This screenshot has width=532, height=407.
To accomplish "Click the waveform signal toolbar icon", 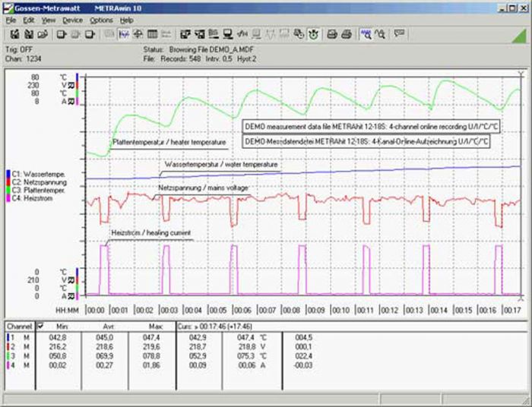I will pyautogui.click(x=243, y=33).
